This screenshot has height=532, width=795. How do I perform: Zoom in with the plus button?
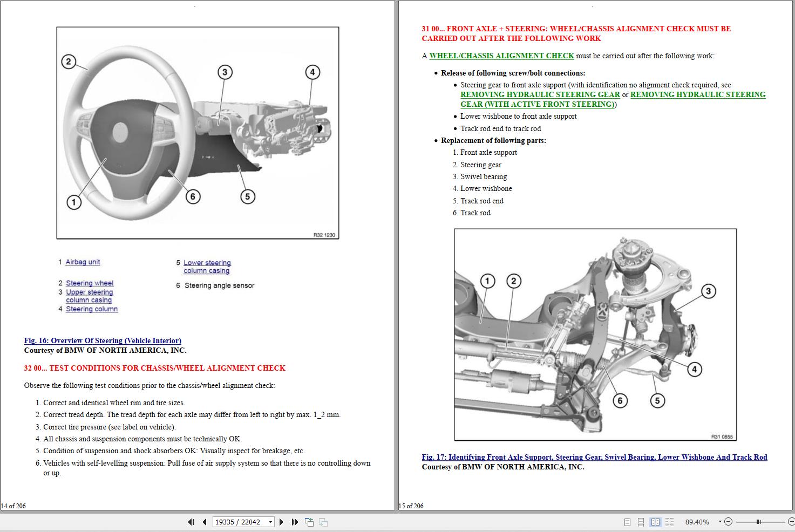(791, 522)
